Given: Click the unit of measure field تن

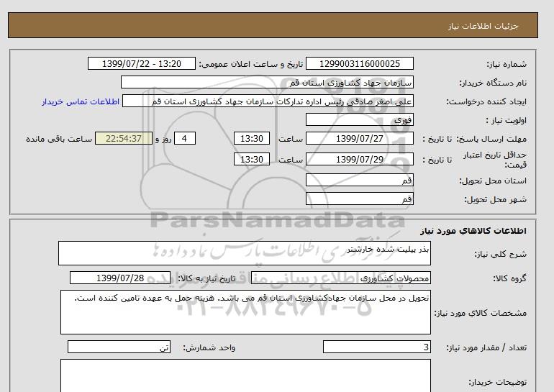Looking at the screenshot, I should point(119,347).
